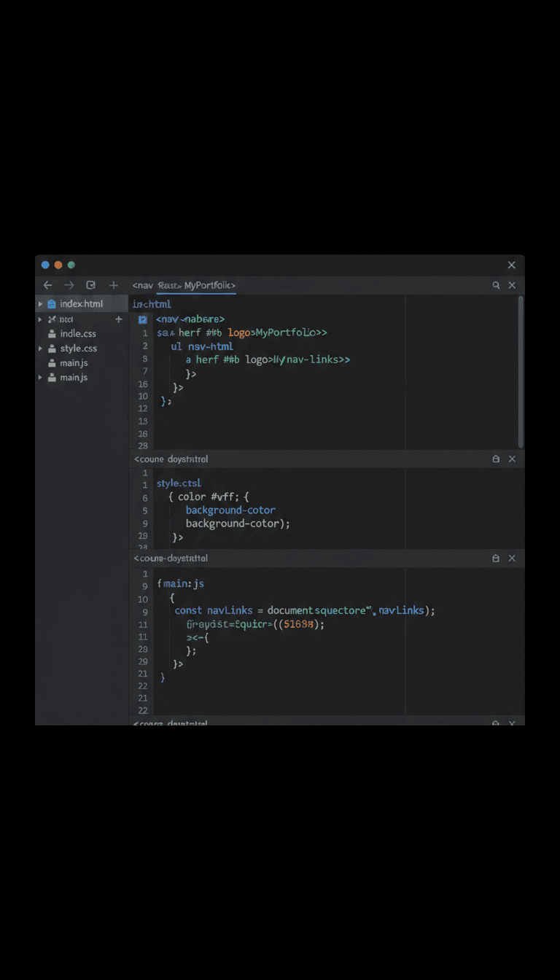Click the style.css file icon

click(52, 349)
